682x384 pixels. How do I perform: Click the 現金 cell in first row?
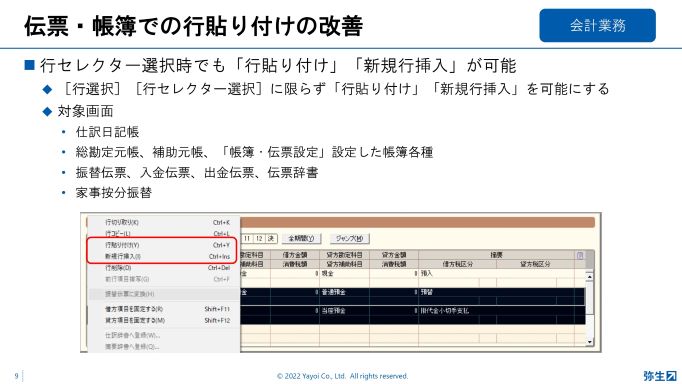pyautogui.click(x=344, y=274)
